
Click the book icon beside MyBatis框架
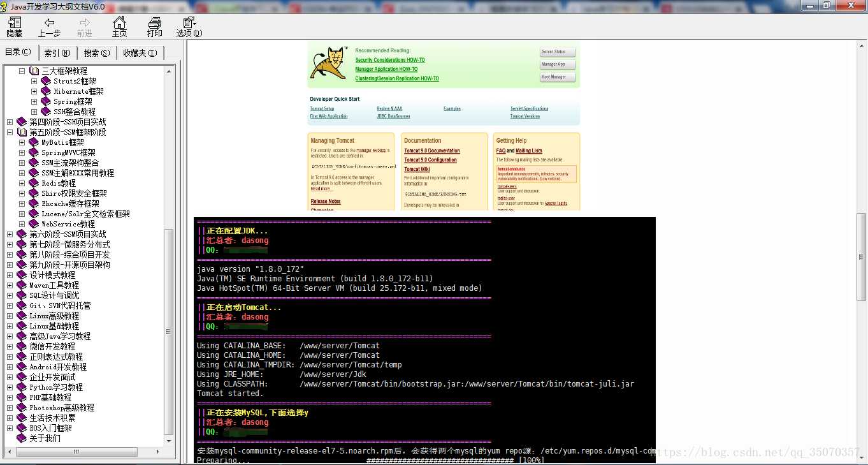tap(34, 142)
